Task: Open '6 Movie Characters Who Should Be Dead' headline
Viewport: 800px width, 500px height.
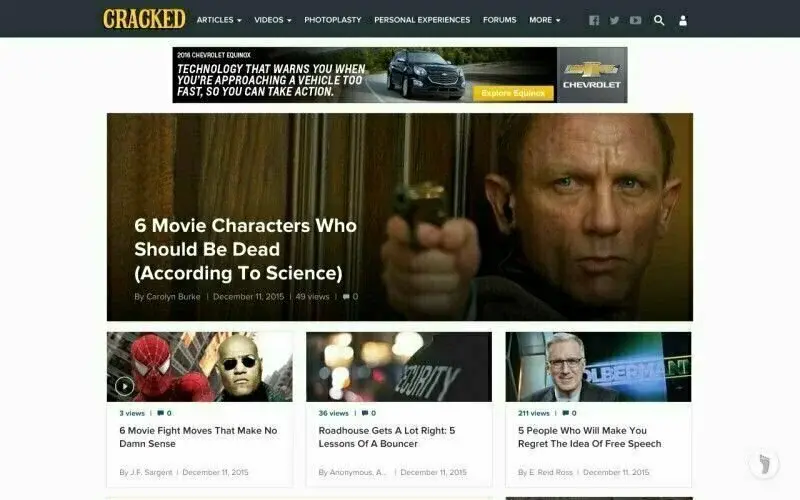Action: tap(245, 249)
